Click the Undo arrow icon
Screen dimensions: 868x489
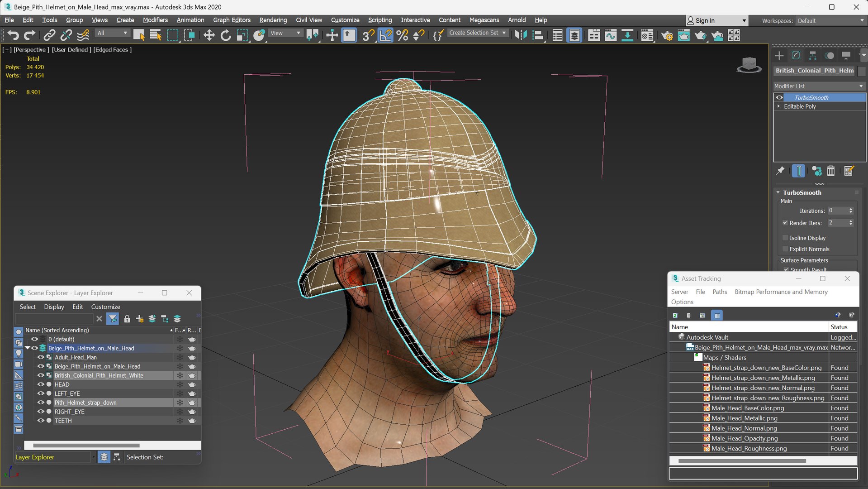pyautogui.click(x=13, y=35)
